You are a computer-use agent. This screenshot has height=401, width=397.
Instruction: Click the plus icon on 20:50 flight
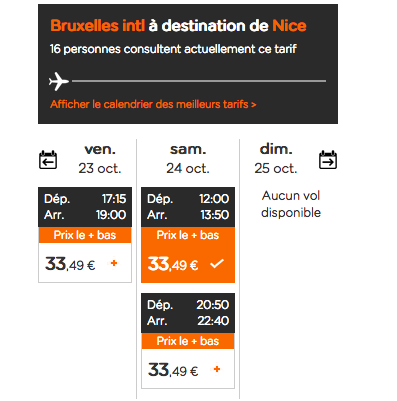point(217,369)
